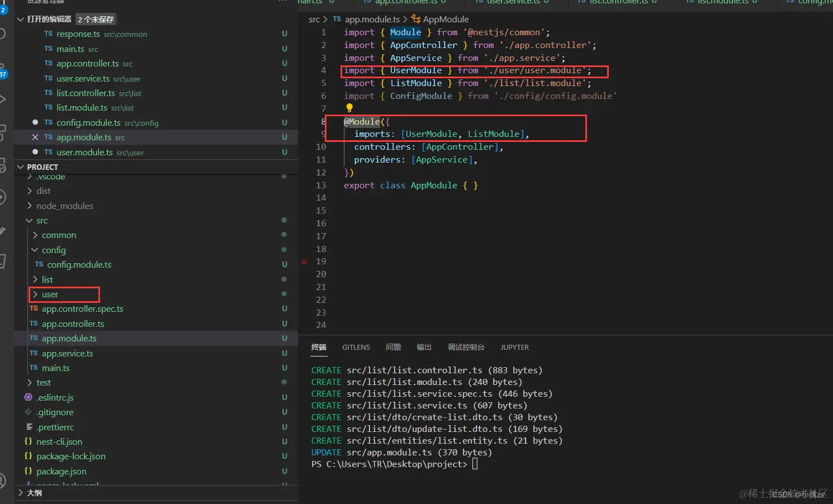Image resolution: width=833 pixels, height=504 pixels.
Task: Open .gitignore file
Action: coord(155,412)
